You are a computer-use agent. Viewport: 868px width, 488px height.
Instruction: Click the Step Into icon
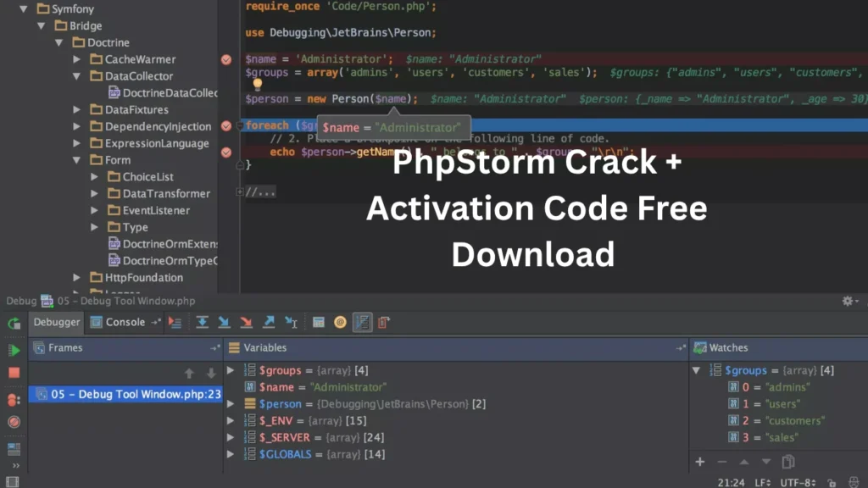224,322
